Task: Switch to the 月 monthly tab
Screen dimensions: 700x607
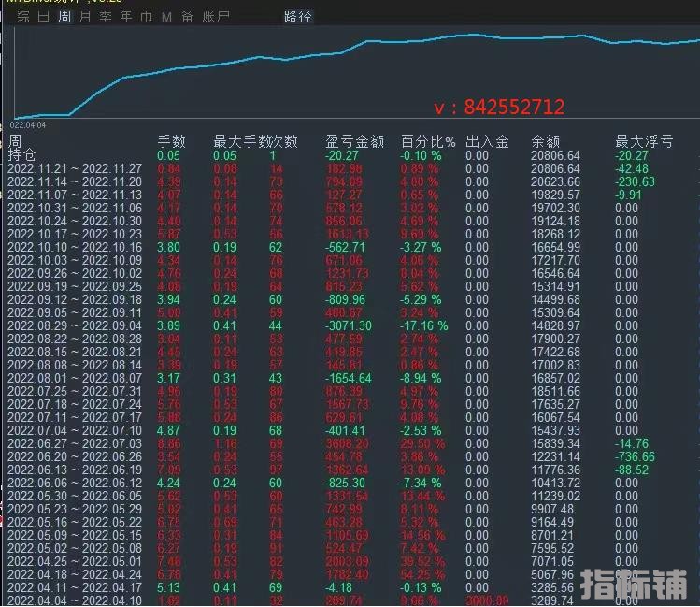Action: click(x=85, y=17)
